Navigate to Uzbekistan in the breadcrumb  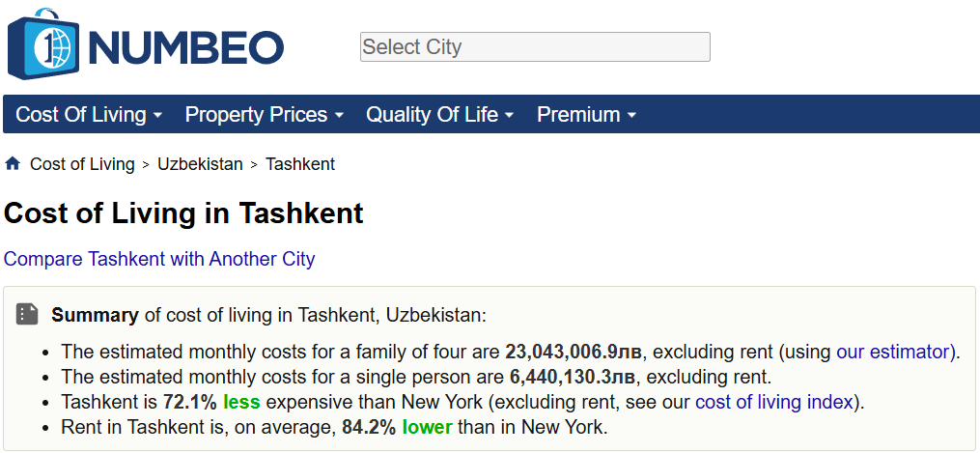200,164
